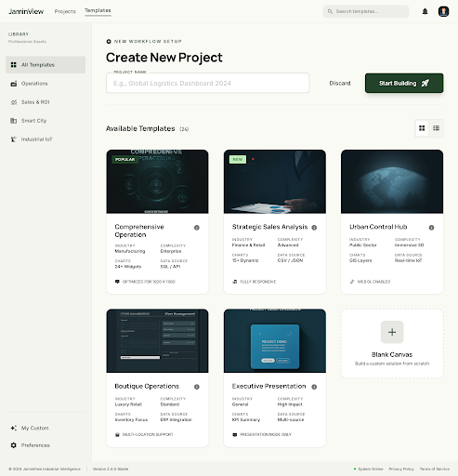This screenshot has height=476, width=458.
Task: Click the Available Templates heading
Action: point(140,128)
